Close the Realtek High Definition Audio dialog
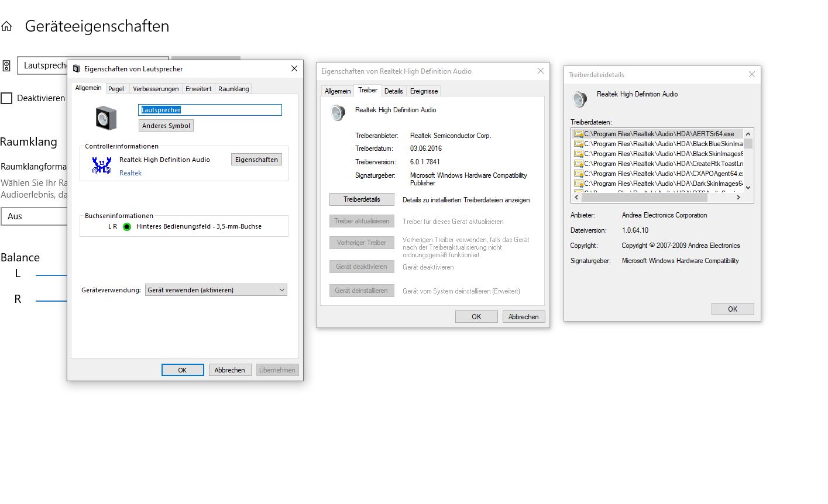Viewport: 828px width, 504px height. [x=541, y=71]
